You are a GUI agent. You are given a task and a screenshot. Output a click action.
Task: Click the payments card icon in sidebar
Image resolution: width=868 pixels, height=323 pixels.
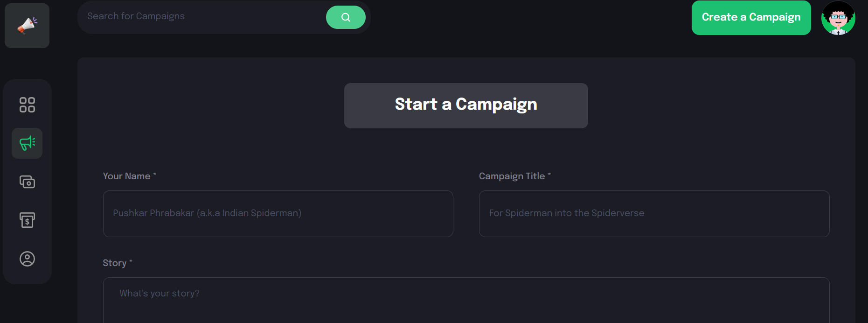(27, 182)
